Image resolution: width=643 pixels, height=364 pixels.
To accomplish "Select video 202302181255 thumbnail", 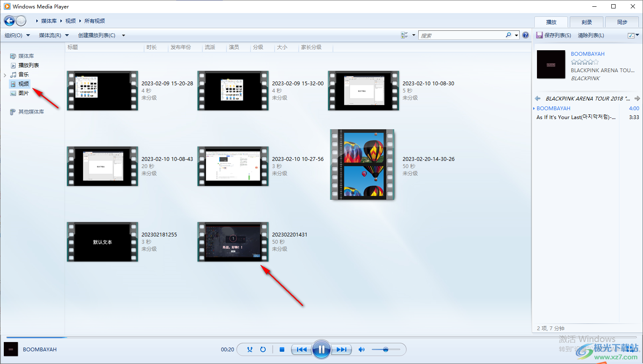I will (102, 242).
